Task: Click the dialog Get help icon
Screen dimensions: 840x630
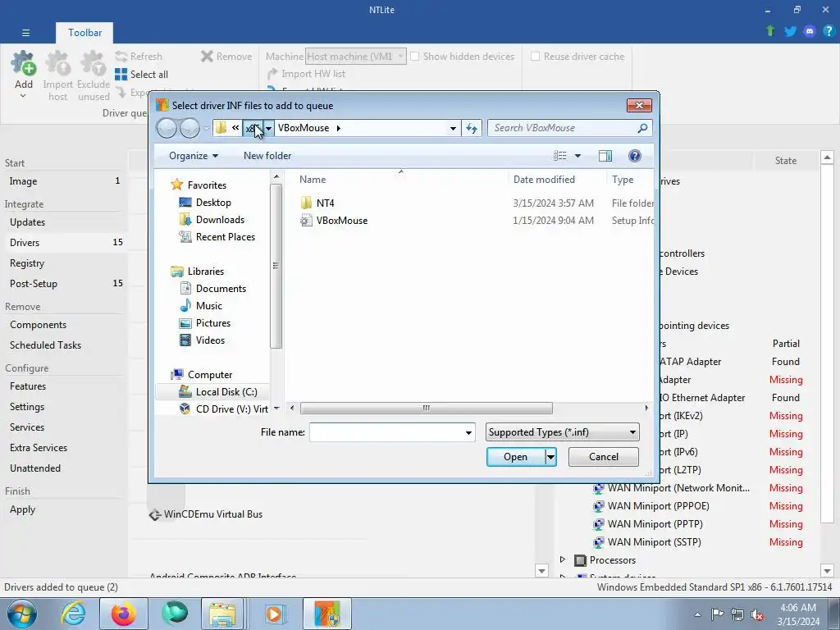Action: [635, 156]
